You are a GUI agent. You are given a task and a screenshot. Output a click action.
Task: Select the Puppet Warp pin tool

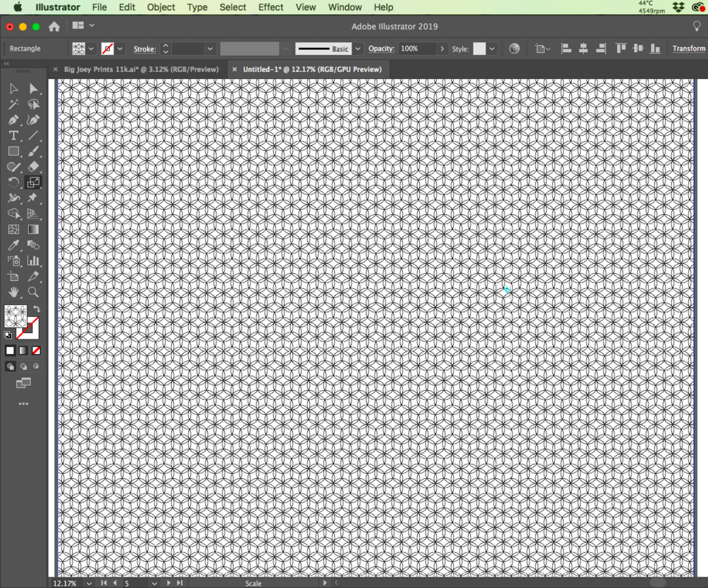pyautogui.click(x=33, y=198)
